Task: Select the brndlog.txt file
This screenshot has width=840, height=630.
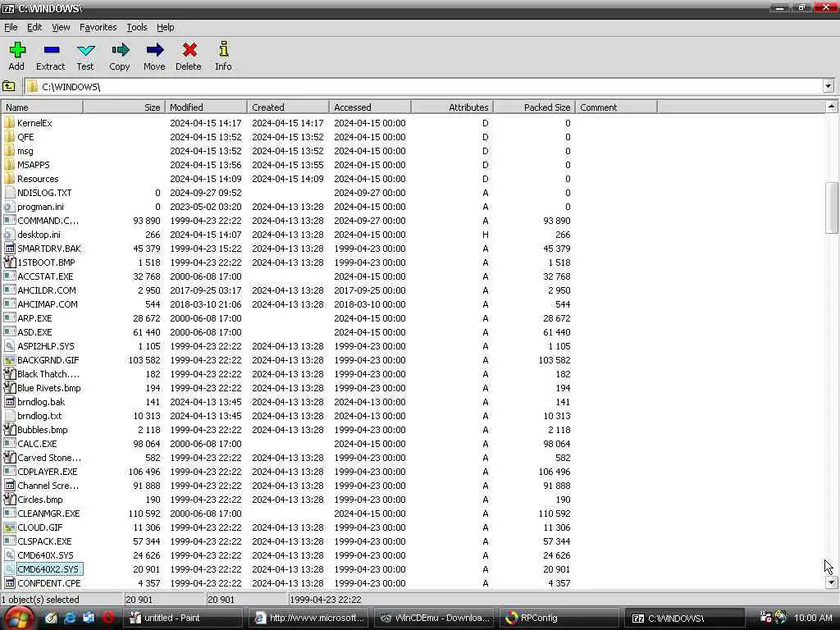Action: pos(39,416)
